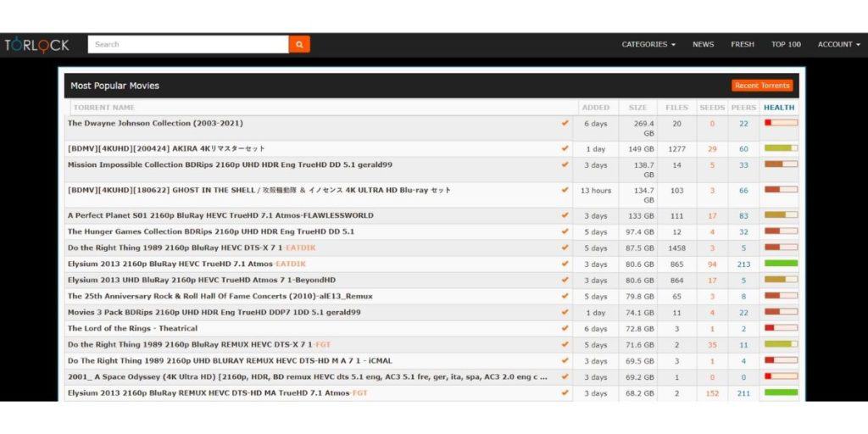868x434 pixels.
Task: Expand the Account dropdown menu
Action: click(x=838, y=44)
